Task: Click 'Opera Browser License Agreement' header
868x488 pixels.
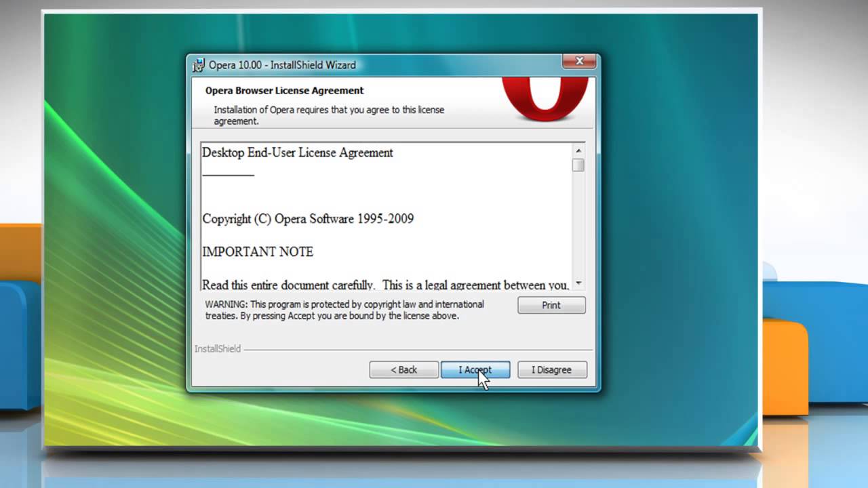Action: click(x=285, y=90)
